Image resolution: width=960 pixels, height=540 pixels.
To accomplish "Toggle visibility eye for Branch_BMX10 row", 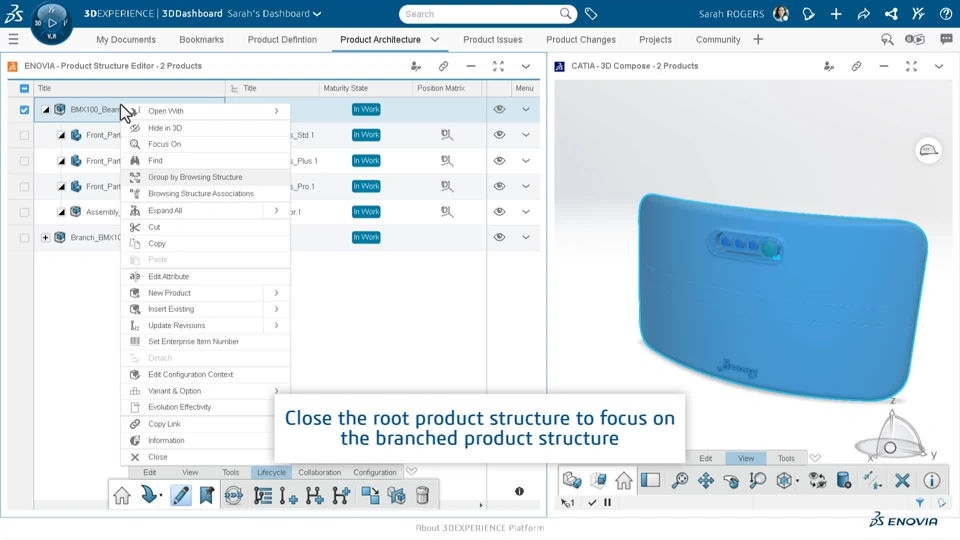I will [499, 237].
